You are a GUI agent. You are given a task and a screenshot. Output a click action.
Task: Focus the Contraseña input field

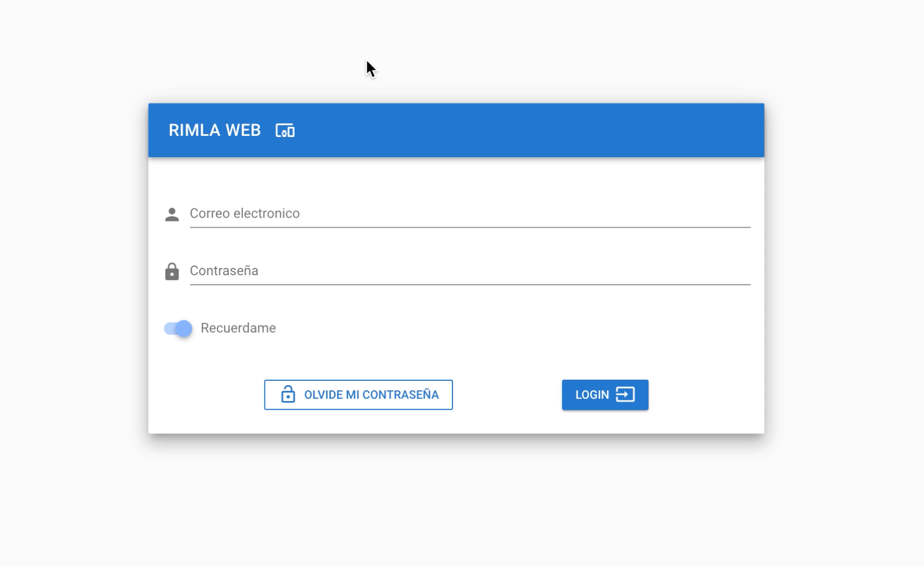tap(470, 271)
